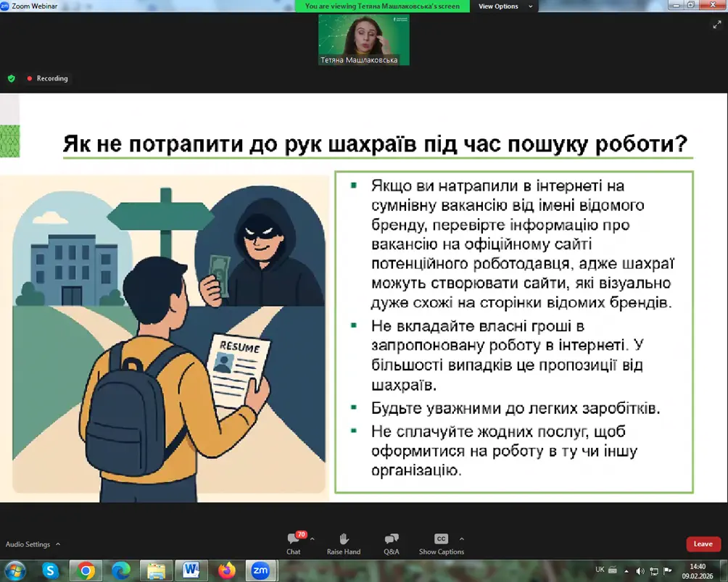Open Skype from the taskbar
This screenshot has width=728, height=582.
click(50, 570)
